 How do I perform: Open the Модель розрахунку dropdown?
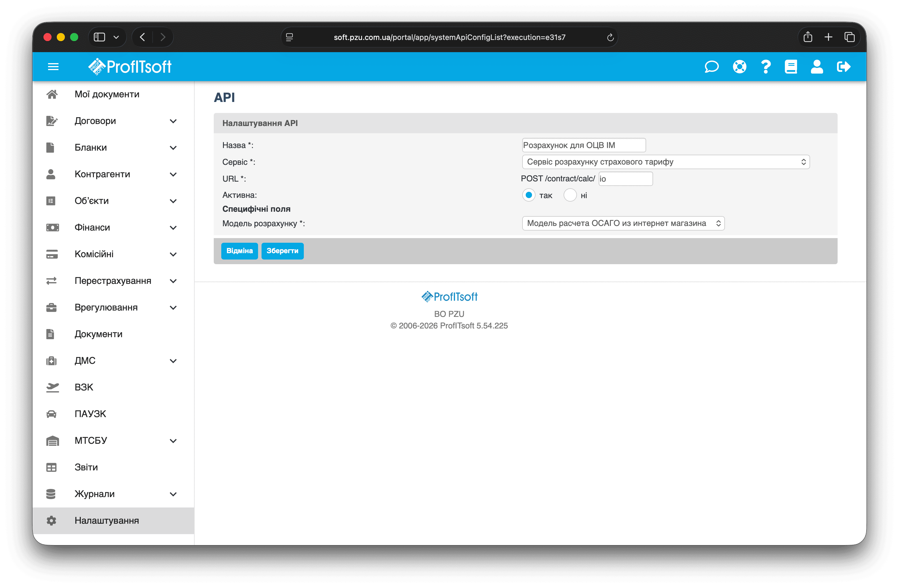point(623,223)
